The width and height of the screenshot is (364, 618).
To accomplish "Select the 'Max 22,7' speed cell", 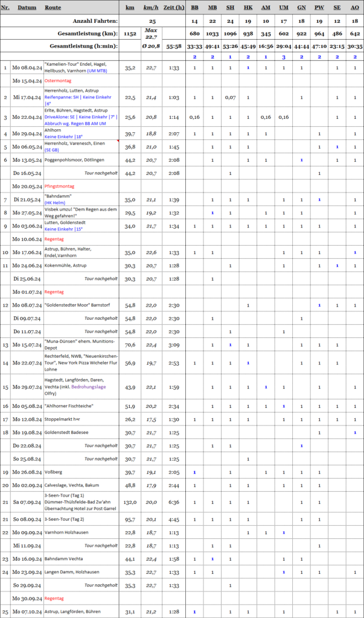I will tap(152, 34).
